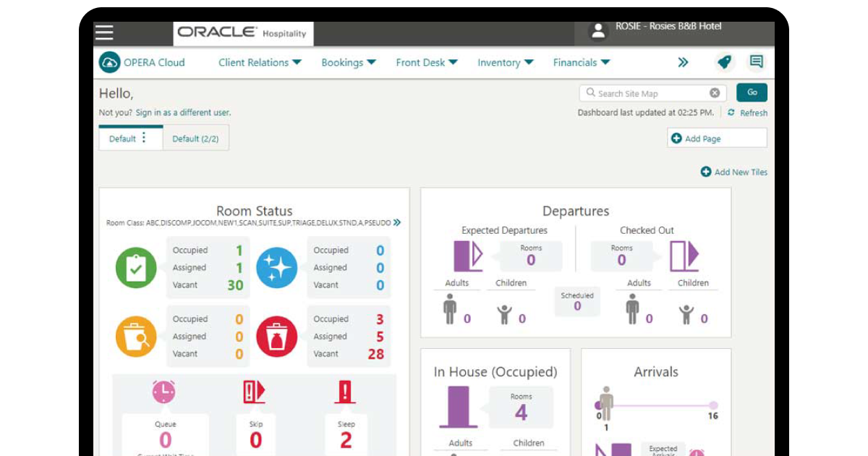Click the OPERA Cloud logo icon
Screen dimensions: 868x456
110,63
